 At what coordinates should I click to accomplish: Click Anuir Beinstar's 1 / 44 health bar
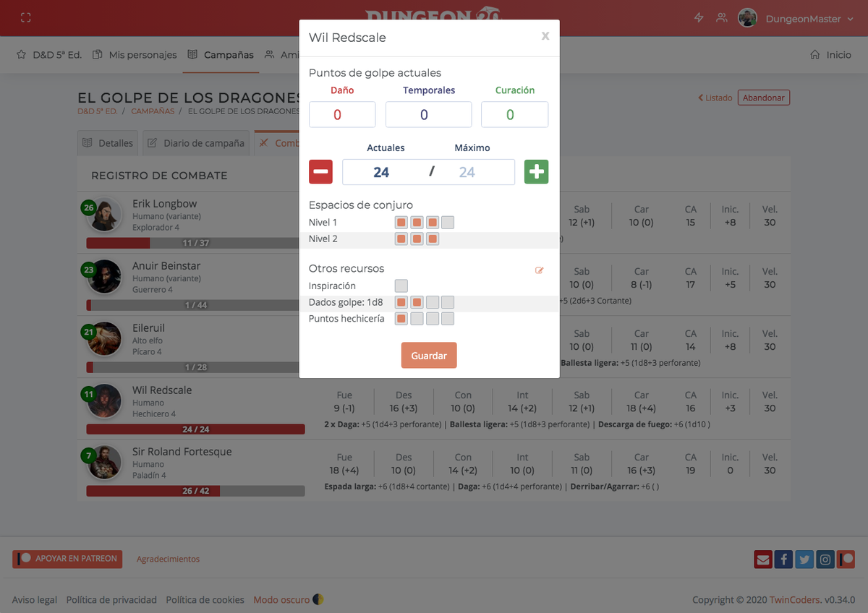(x=195, y=305)
